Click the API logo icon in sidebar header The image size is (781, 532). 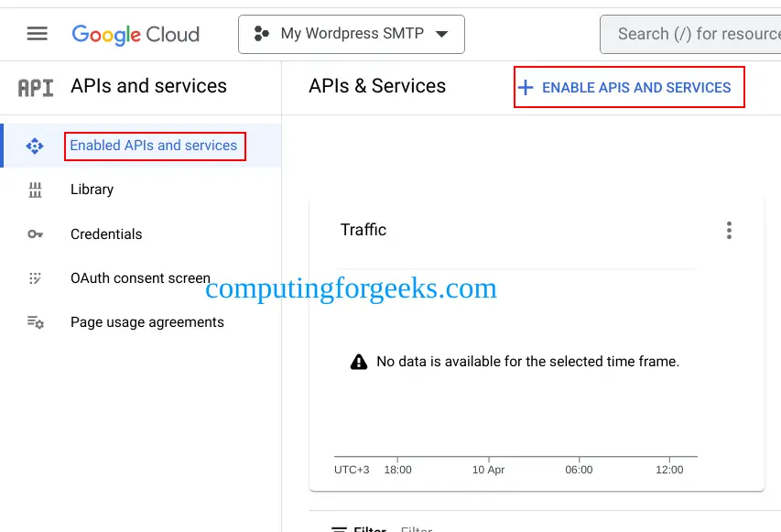36,88
